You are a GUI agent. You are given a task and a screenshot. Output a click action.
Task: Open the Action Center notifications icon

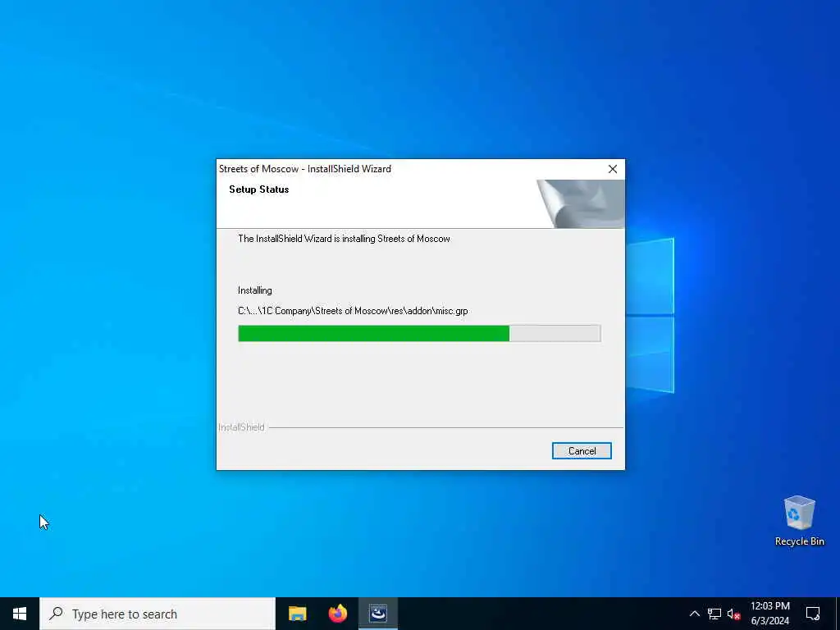coord(813,614)
